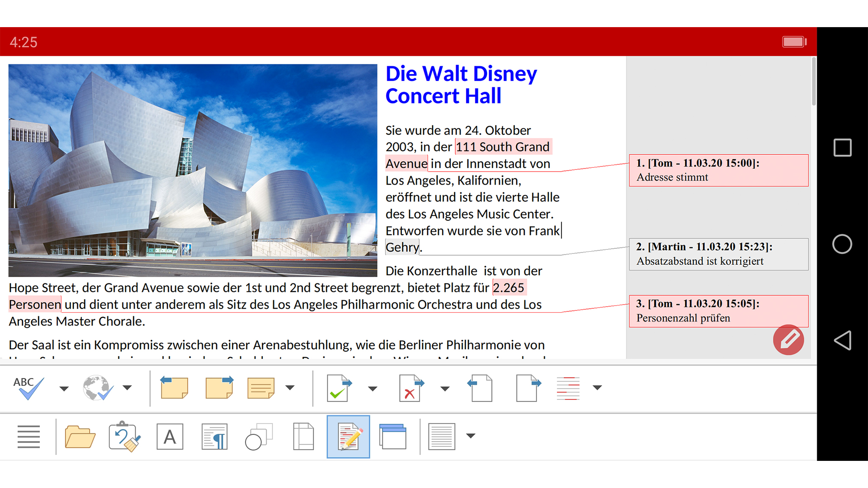868x488 pixels.
Task: Open the File folder toolbar tab
Action: (x=80, y=436)
